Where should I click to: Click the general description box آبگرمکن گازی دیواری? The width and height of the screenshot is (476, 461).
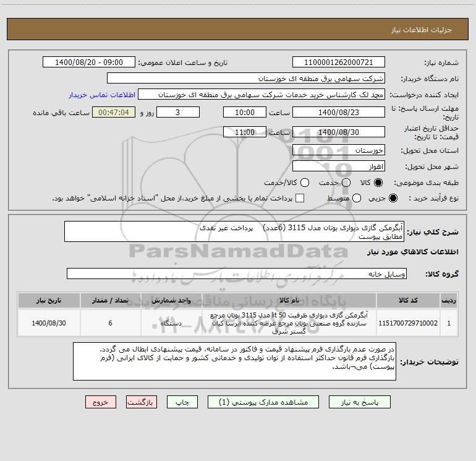tap(234, 231)
